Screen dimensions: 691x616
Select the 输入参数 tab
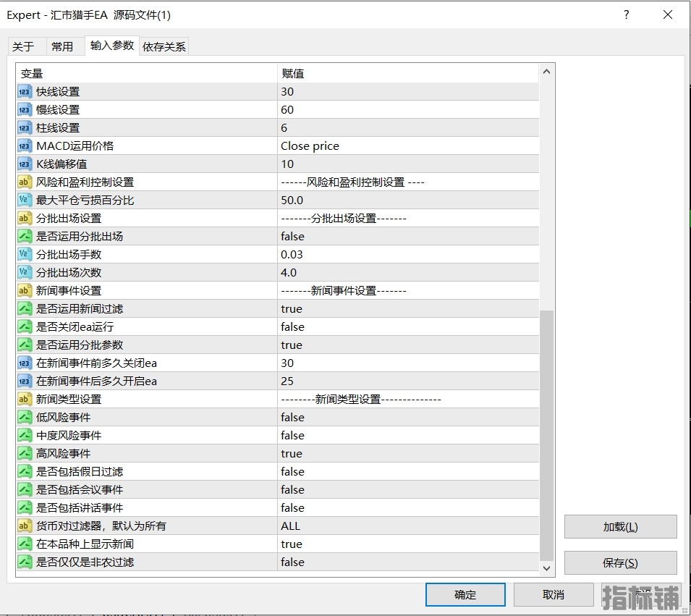click(x=112, y=46)
